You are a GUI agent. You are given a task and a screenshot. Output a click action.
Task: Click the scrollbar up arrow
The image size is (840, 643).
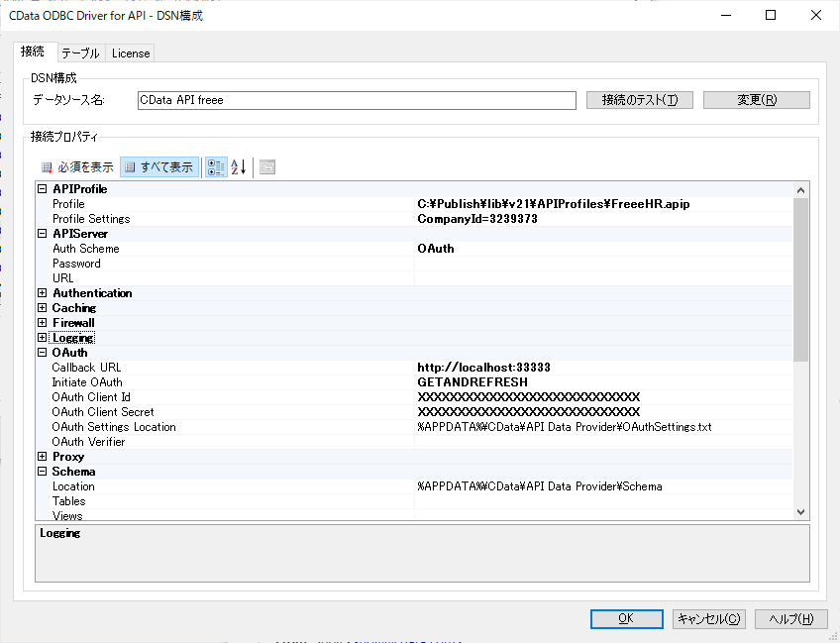coord(801,190)
